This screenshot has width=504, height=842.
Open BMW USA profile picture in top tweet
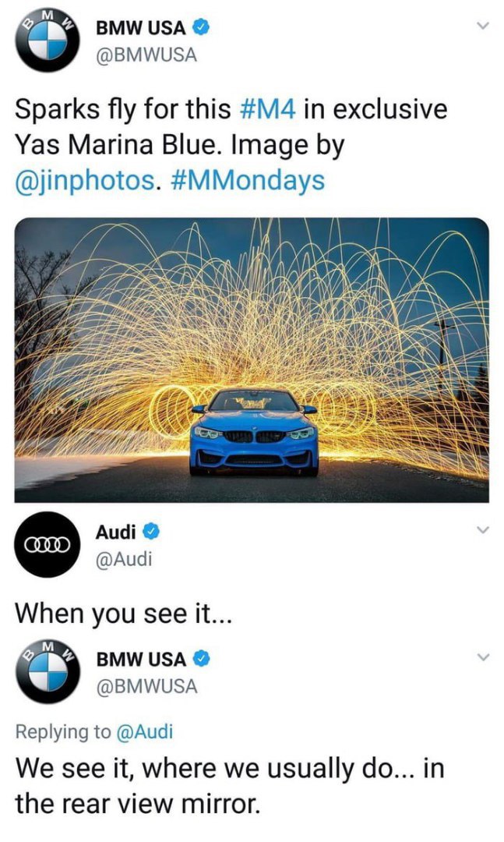pos(48,41)
